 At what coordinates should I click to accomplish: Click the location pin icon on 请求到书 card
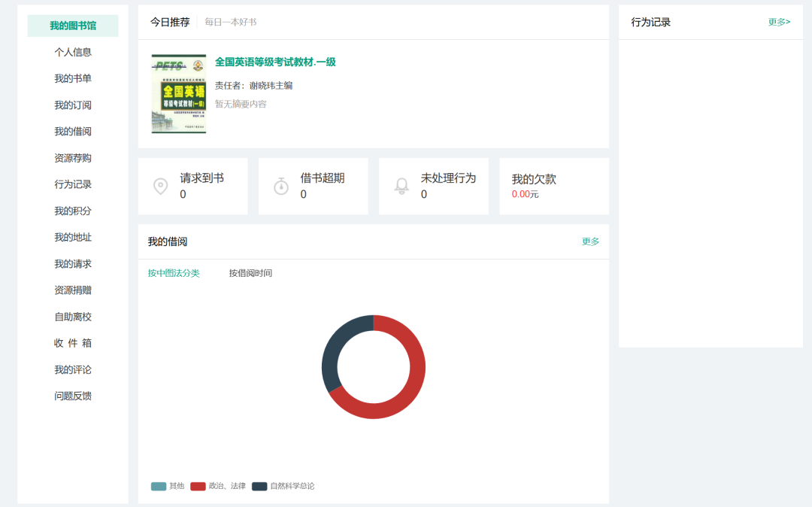click(x=160, y=186)
